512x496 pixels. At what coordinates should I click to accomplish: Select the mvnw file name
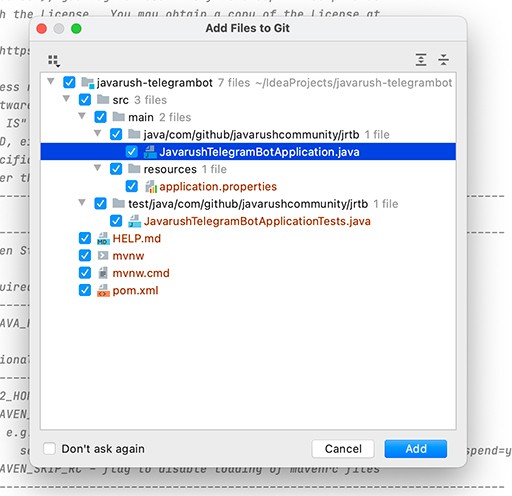tap(128, 256)
